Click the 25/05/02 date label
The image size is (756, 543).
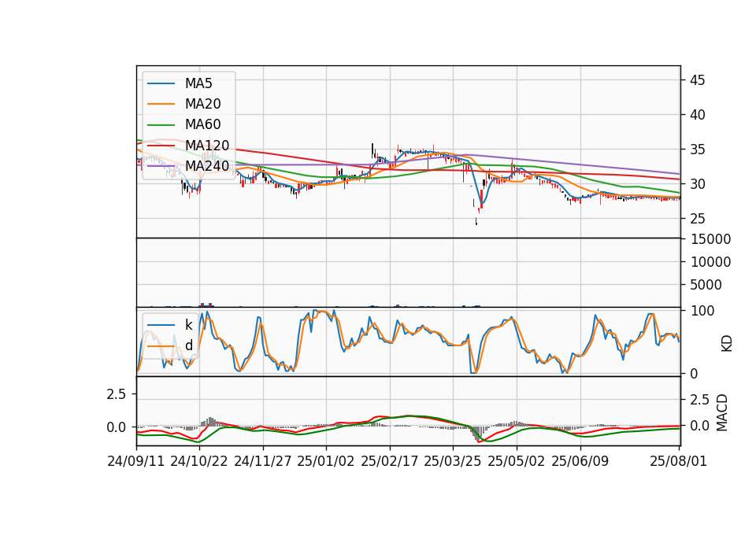point(517,461)
